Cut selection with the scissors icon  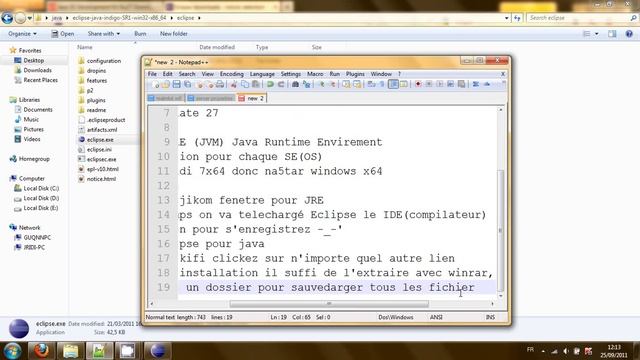click(233, 84)
